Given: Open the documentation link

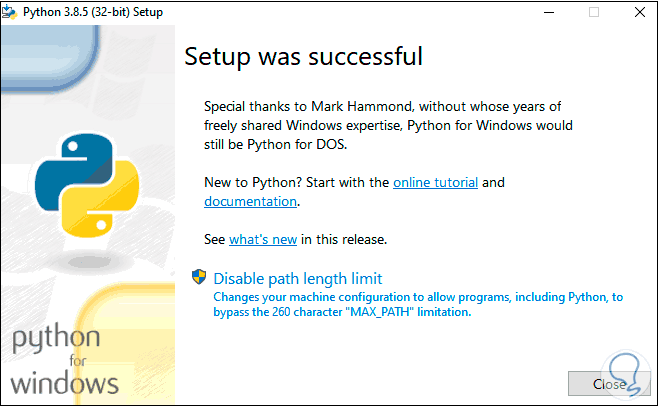Looking at the screenshot, I should [x=250, y=201].
